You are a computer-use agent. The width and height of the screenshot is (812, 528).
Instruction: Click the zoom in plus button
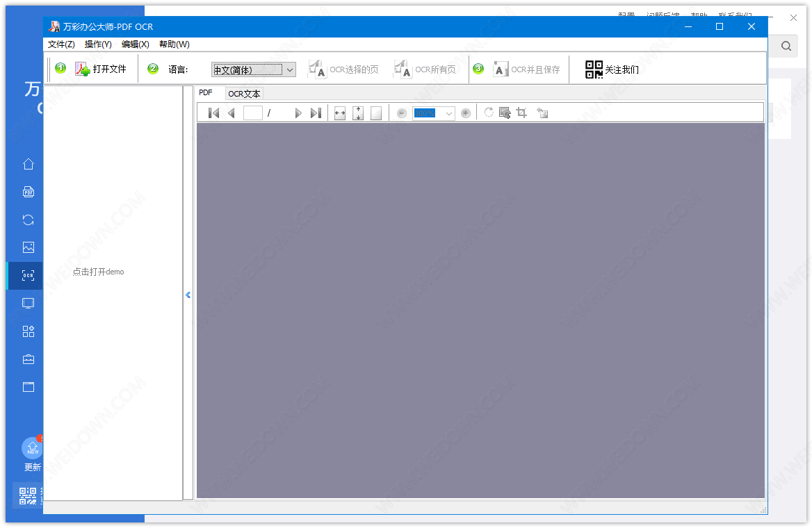466,113
